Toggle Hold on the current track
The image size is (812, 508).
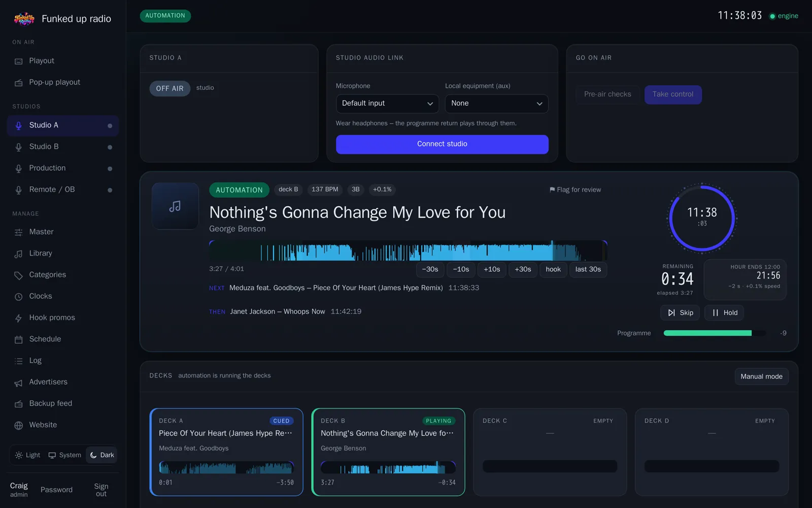(x=725, y=313)
